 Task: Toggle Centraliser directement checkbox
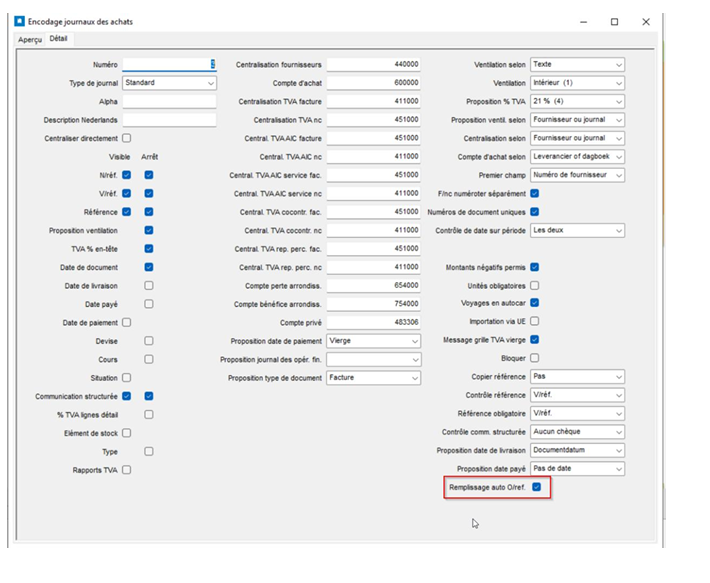tap(127, 138)
